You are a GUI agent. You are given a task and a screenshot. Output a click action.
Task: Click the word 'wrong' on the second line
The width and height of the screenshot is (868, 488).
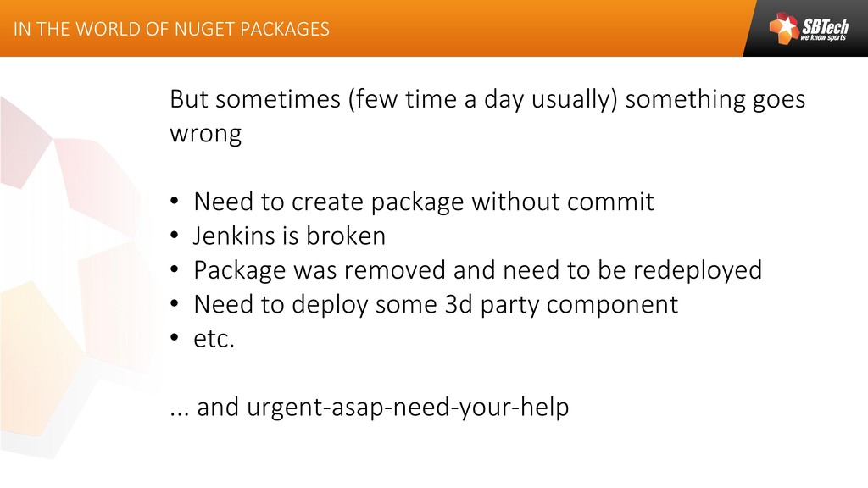[205, 134]
